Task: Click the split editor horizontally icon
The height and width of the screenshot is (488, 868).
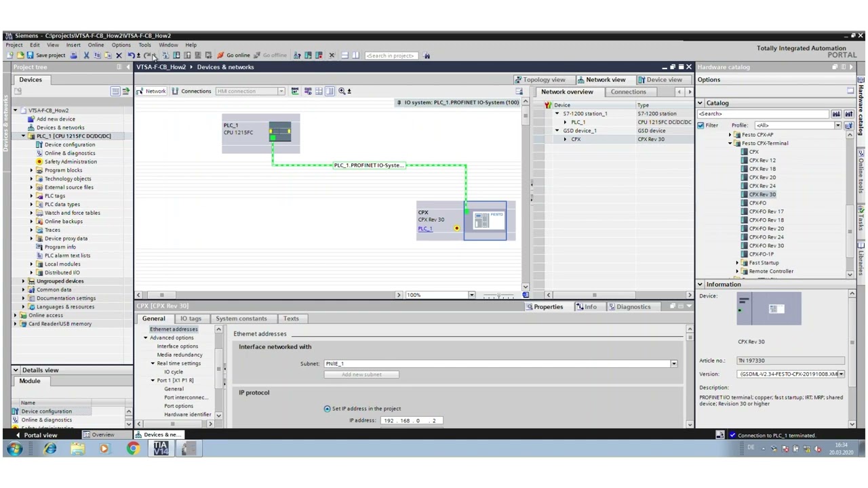Action: (344, 56)
